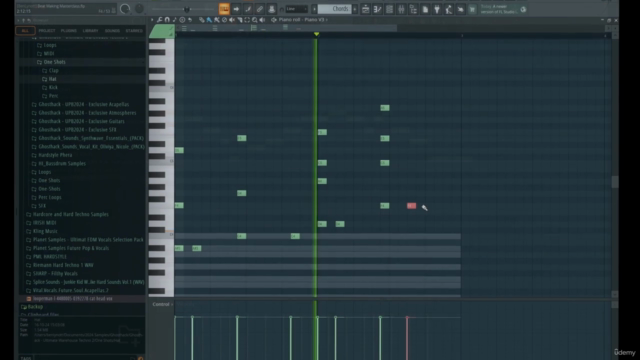Click the next arrow right of Chords

[x=355, y=9]
